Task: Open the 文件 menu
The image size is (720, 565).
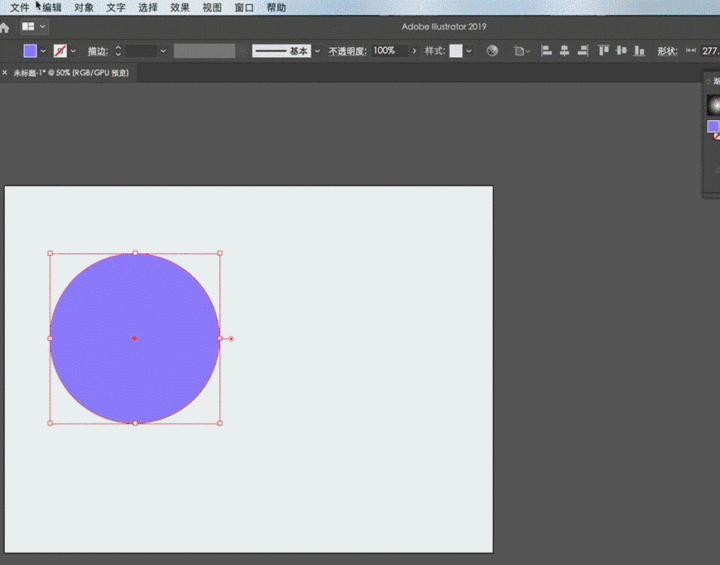Action: tap(20, 8)
